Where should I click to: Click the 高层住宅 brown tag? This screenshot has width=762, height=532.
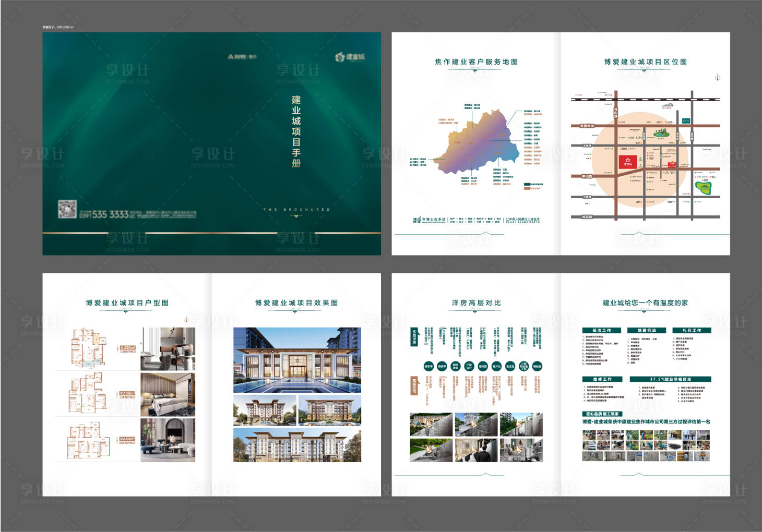point(414,386)
